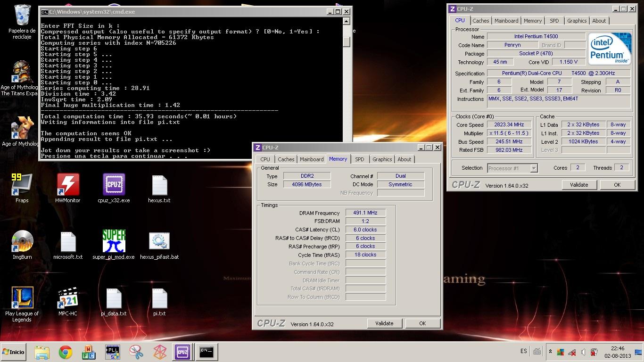Viewport: 644px width, 362px height.
Task: Switch to Caches tab in memory CPU-Z window
Action: [286, 159]
